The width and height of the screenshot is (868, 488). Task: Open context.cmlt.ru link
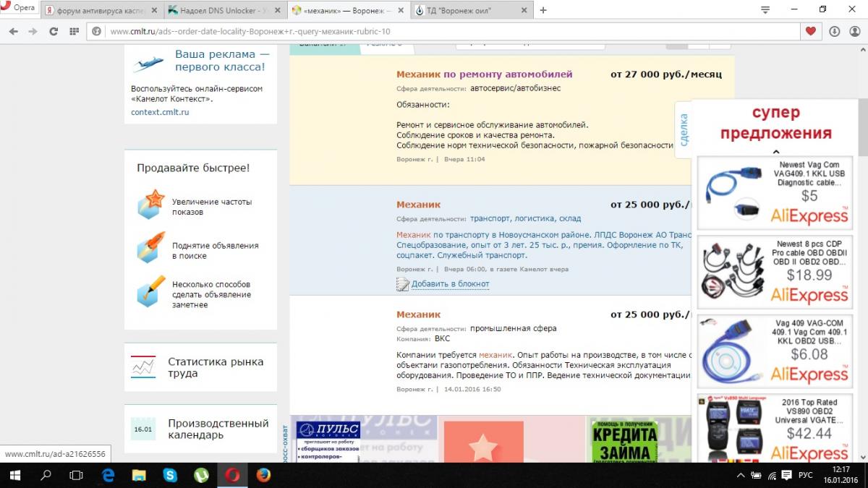click(160, 112)
